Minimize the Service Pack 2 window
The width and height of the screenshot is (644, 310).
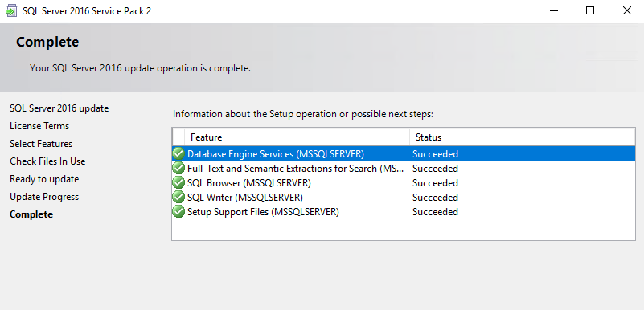[555, 11]
